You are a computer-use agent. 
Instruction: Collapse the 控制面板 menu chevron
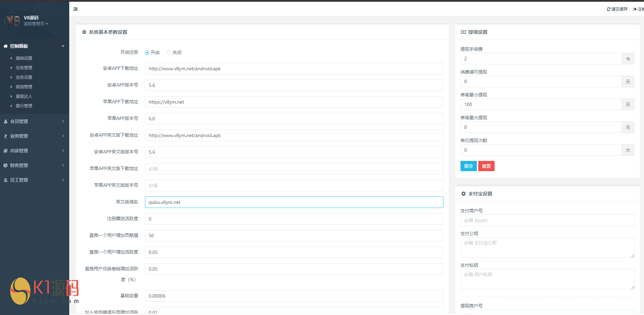[63, 46]
